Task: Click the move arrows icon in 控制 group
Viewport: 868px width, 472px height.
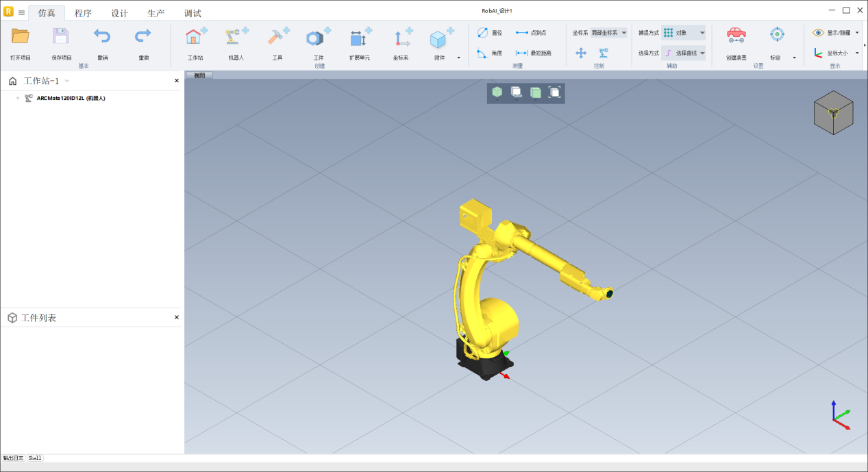Action: pos(581,53)
